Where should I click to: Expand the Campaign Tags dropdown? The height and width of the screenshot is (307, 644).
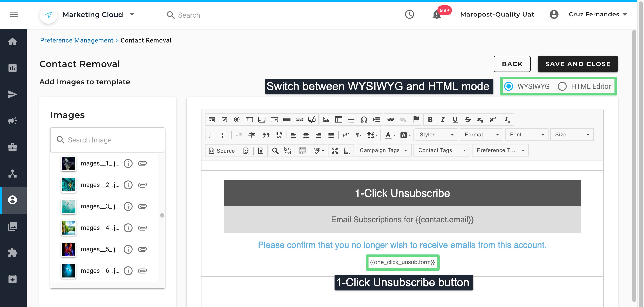coord(383,150)
